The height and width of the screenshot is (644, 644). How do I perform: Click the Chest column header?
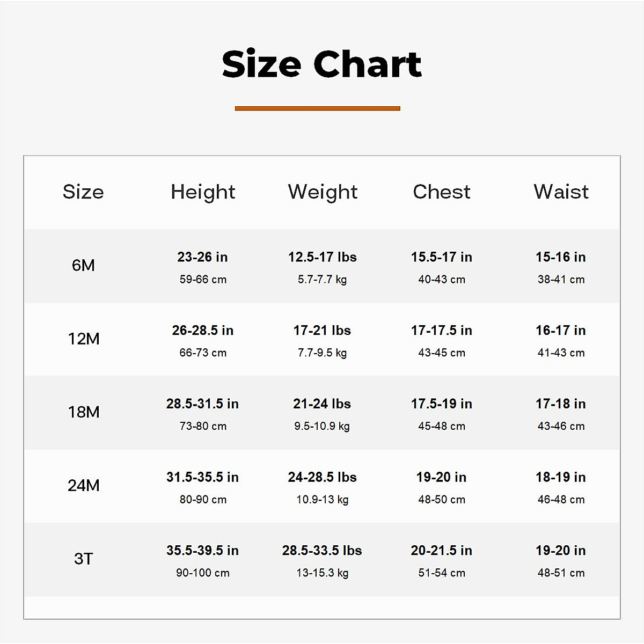coord(442,192)
